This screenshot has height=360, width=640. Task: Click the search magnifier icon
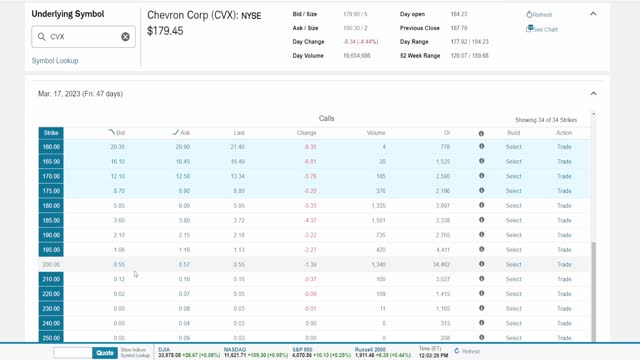(x=42, y=37)
